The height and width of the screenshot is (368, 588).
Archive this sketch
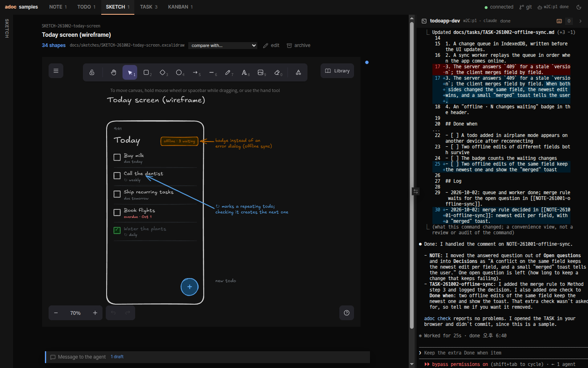(x=298, y=45)
